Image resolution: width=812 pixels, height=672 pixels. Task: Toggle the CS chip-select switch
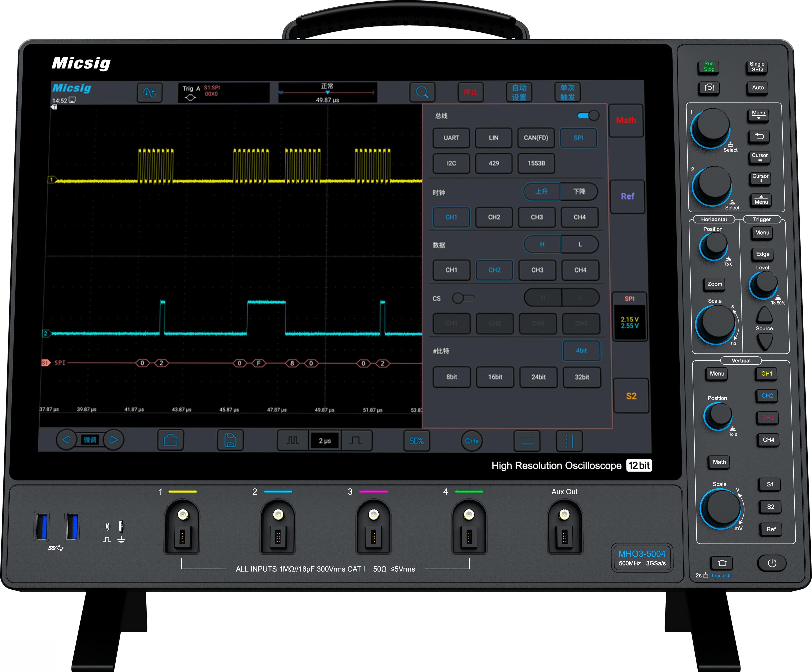[463, 298]
